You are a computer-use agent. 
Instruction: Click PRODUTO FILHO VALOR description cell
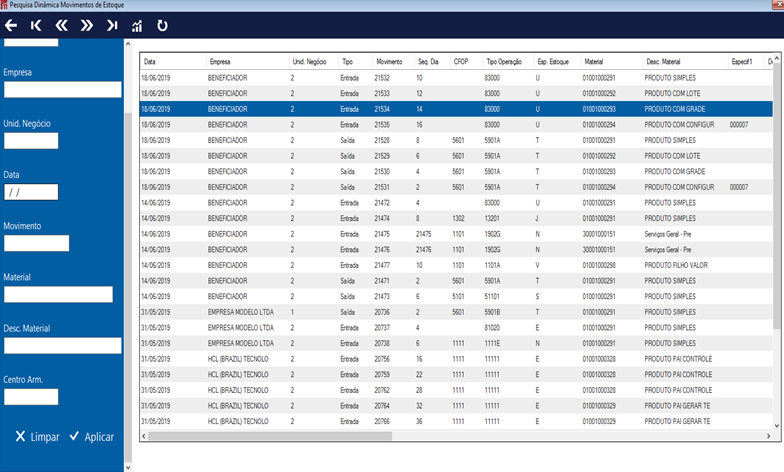[676, 266]
